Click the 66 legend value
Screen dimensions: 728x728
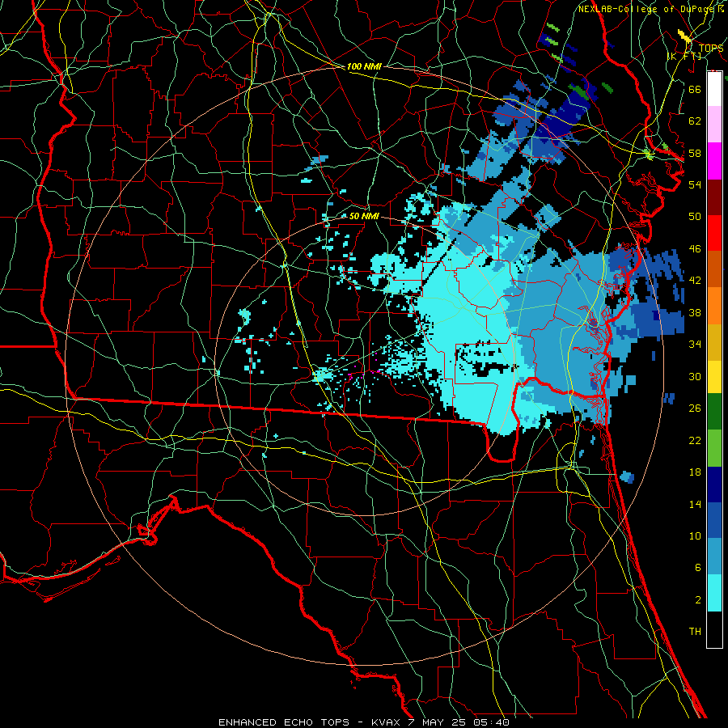(695, 89)
